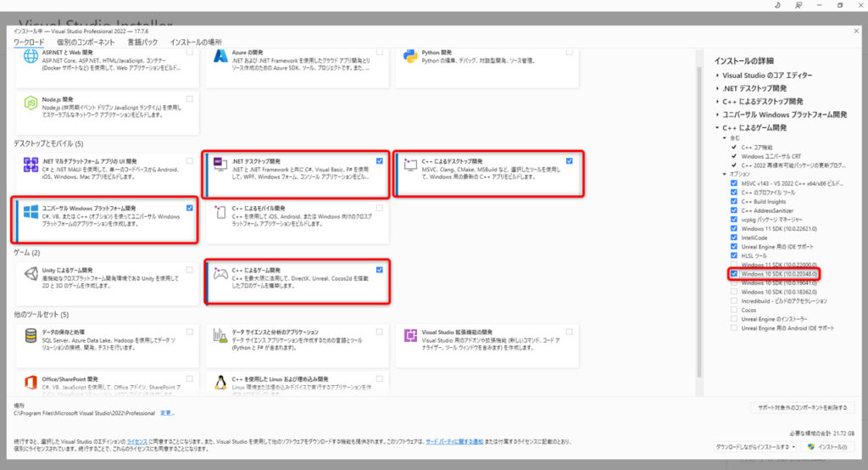Switch to the 個別のコンポーネント tab
The height and width of the screenshot is (470, 868).
86,42
